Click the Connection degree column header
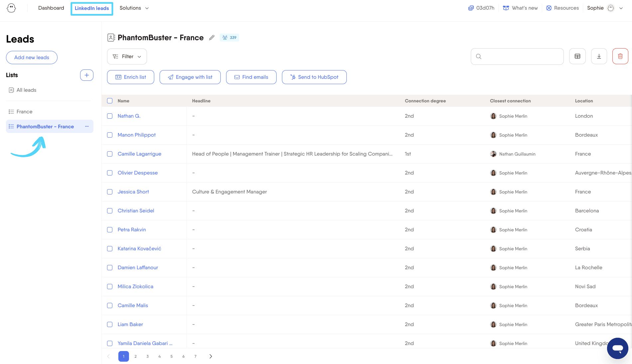This screenshot has height=364, width=632. click(x=425, y=101)
